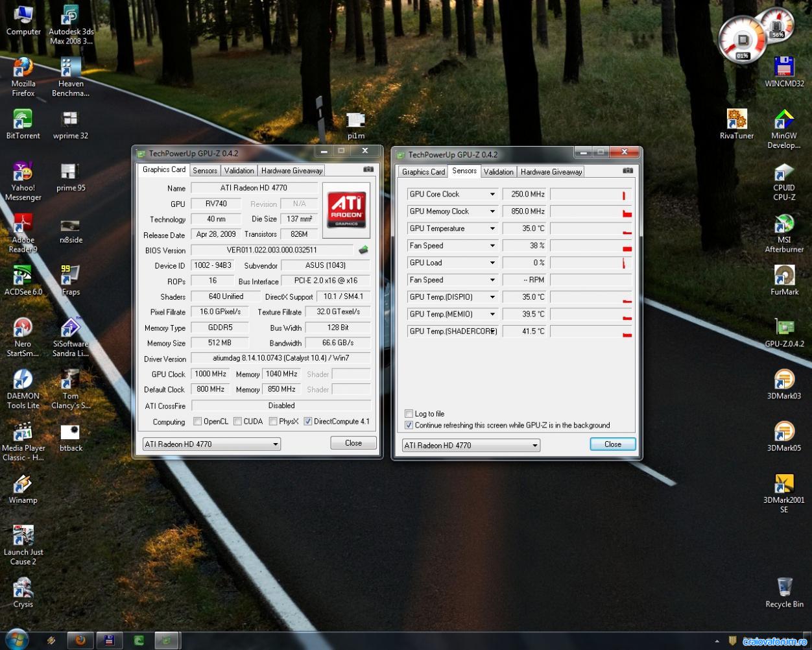Viewport: 812px width, 650px height.
Task: Click the Windows Start orb
Action: point(16,640)
